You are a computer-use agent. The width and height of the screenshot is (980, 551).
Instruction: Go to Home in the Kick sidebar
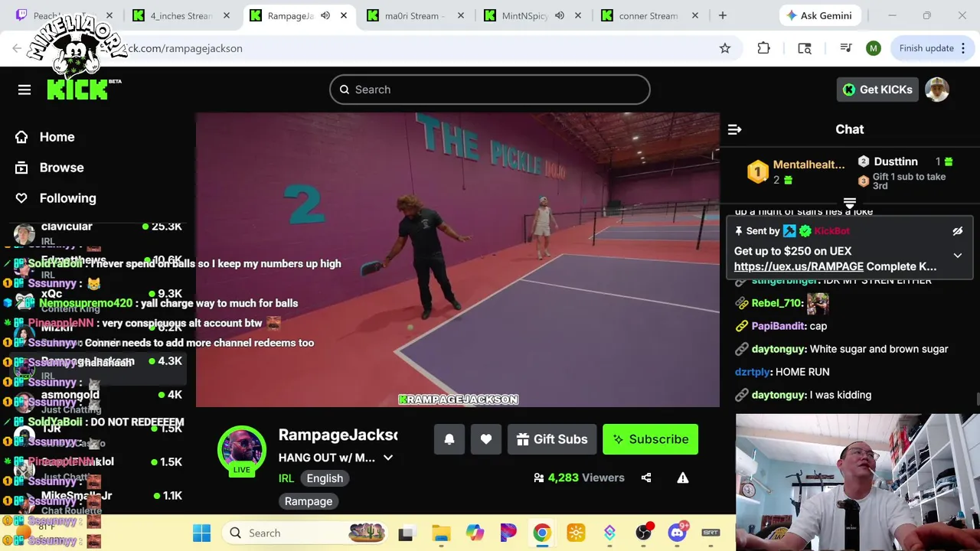(x=45, y=137)
